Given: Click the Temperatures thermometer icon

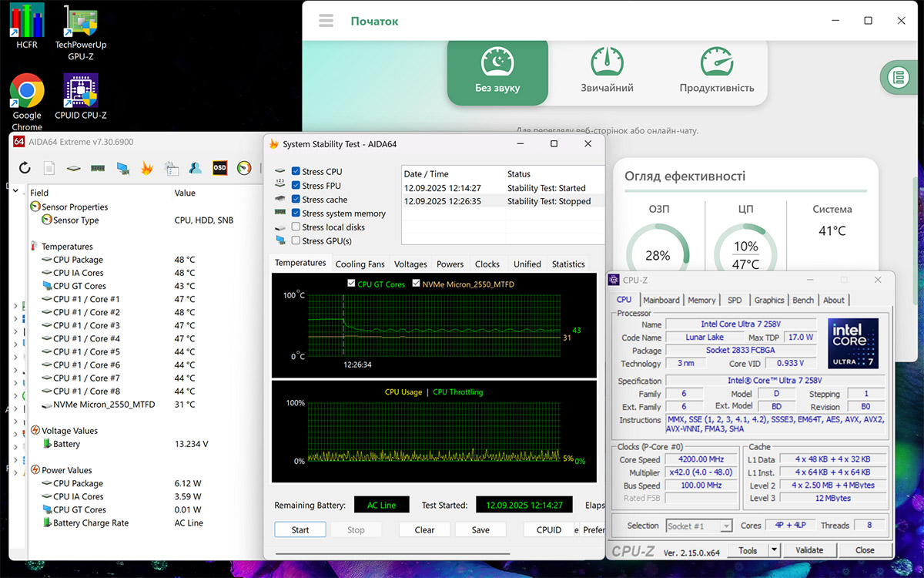Looking at the screenshot, I should click(35, 247).
